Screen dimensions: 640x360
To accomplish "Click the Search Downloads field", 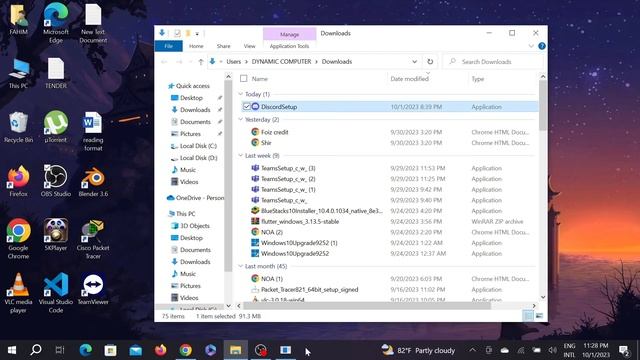I will point(493,62).
